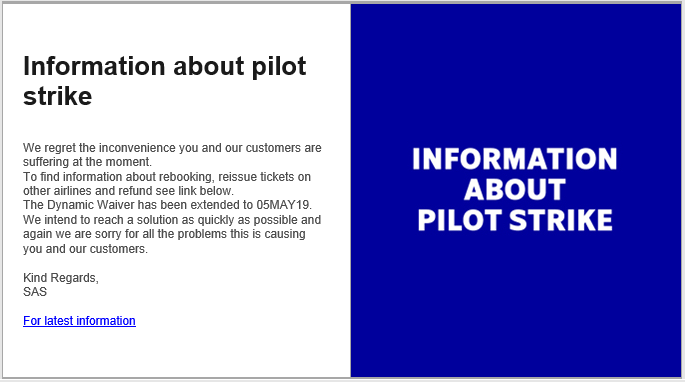Screen dimensions: 685x382
Task: Click the word "strike" in the heading
Action: pos(58,96)
